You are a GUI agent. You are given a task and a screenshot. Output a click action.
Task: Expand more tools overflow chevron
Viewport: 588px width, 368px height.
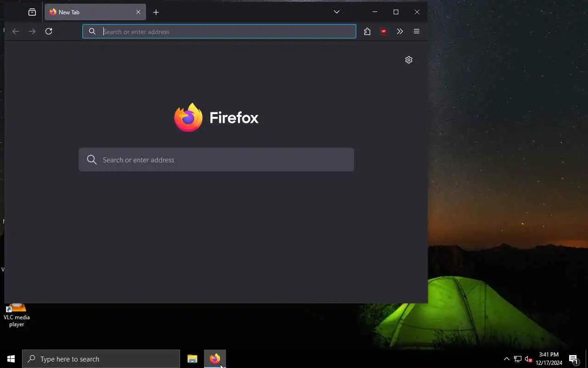tap(400, 31)
